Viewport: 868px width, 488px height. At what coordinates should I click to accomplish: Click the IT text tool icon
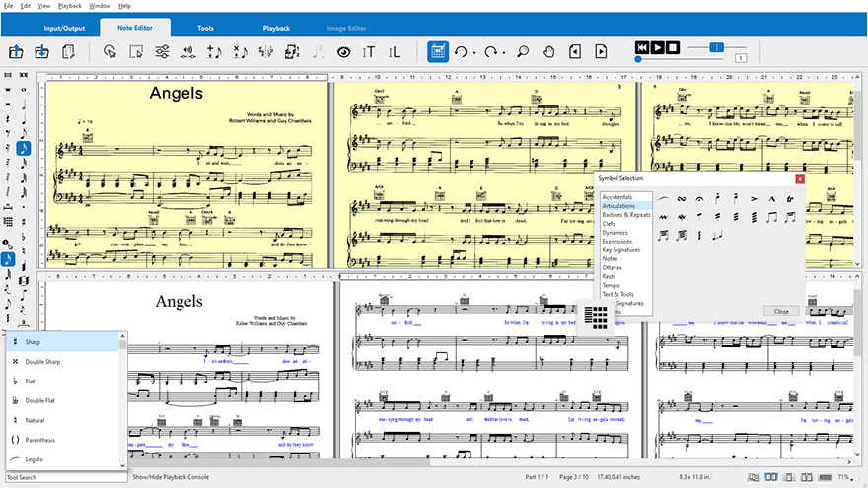pyautogui.click(x=369, y=52)
